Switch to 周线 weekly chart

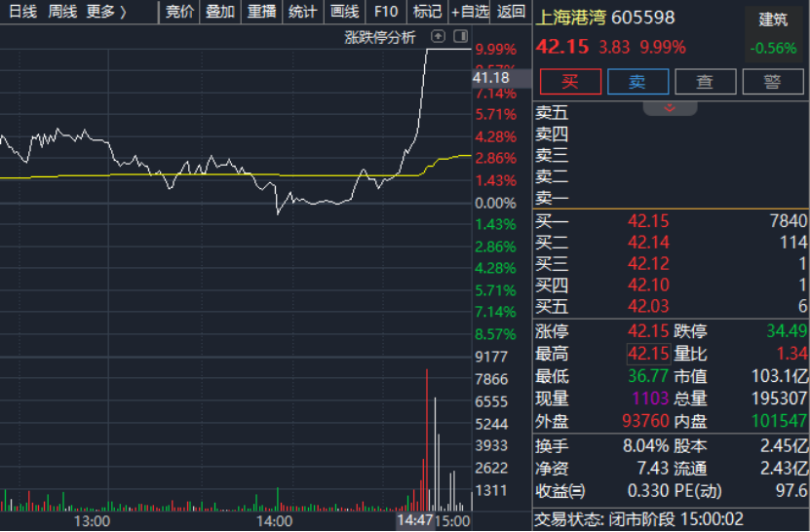(x=63, y=12)
